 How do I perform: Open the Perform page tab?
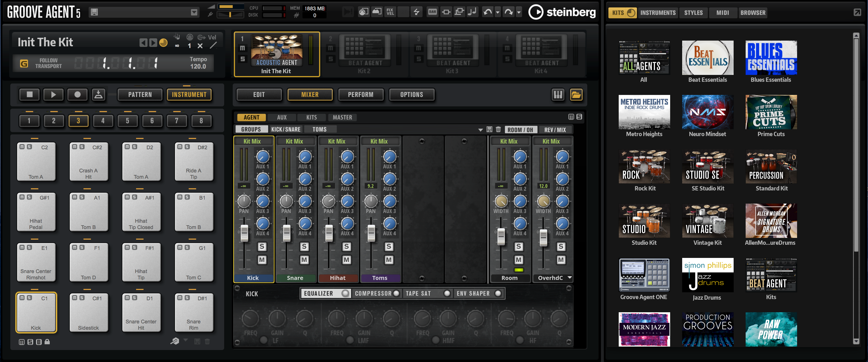(361, 95)
